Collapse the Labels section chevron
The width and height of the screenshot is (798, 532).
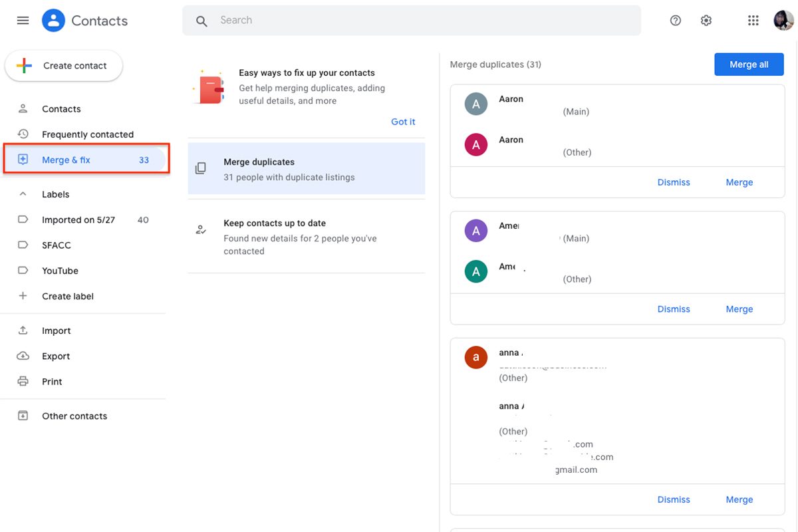(x=23, y=194)
